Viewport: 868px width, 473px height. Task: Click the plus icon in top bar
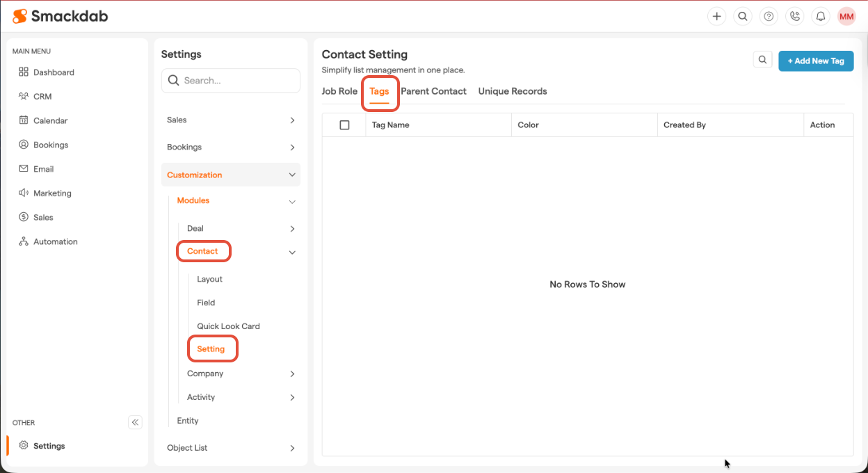click(716, 17)
